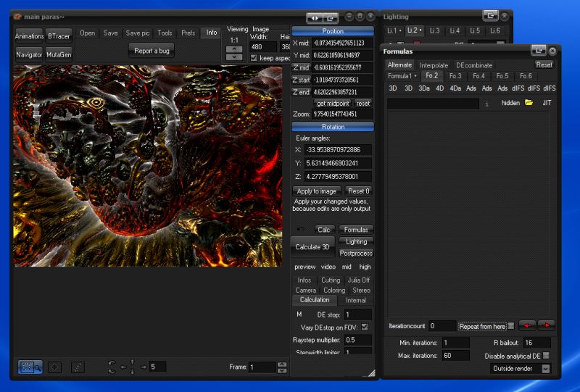Click the dock icon in main window title bar

(x=331, y=17)
